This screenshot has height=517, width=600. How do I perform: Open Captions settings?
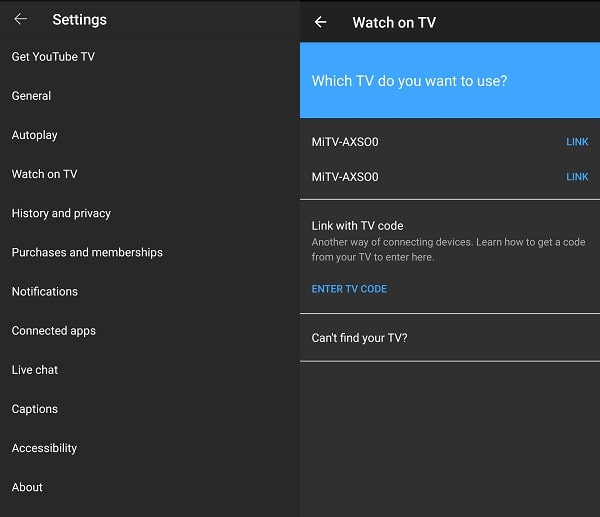pos(150,409)
